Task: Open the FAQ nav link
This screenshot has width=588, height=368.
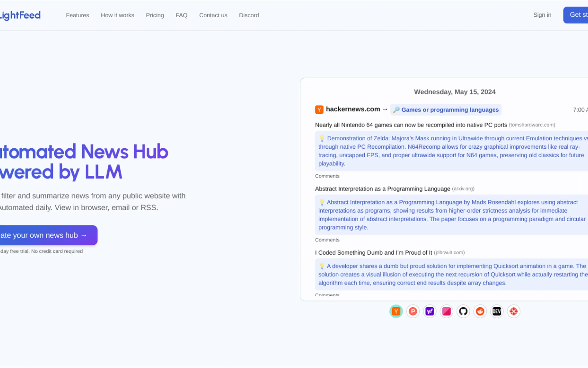Action: pyautogui.click(x=181, y=15)
